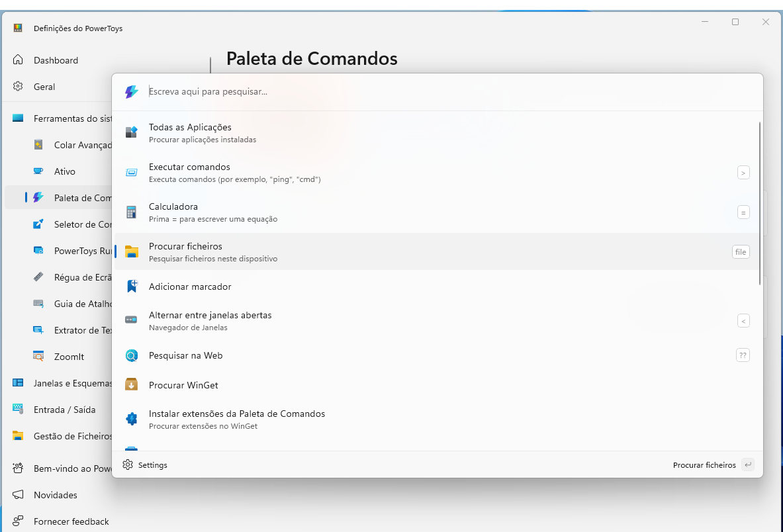Click the 'file' alias badge

click(x=741, y=252)
